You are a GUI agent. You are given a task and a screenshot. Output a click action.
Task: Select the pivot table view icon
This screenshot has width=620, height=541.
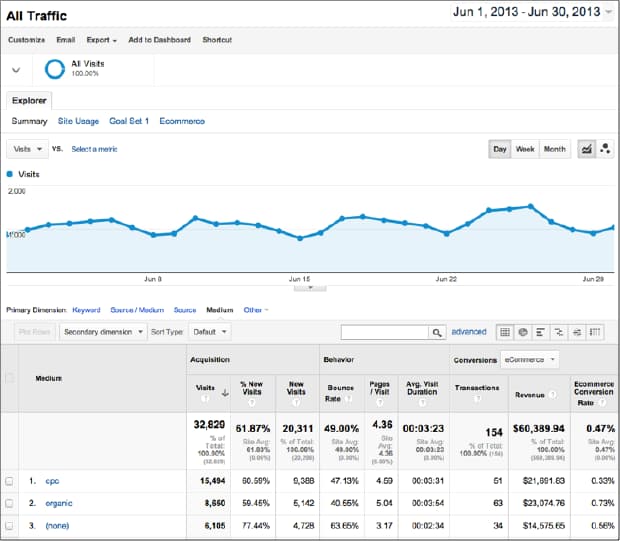click(595, 332)
